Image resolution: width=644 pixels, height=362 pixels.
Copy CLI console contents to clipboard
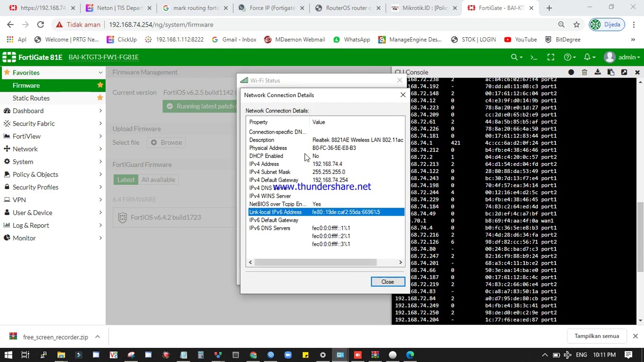611,72
